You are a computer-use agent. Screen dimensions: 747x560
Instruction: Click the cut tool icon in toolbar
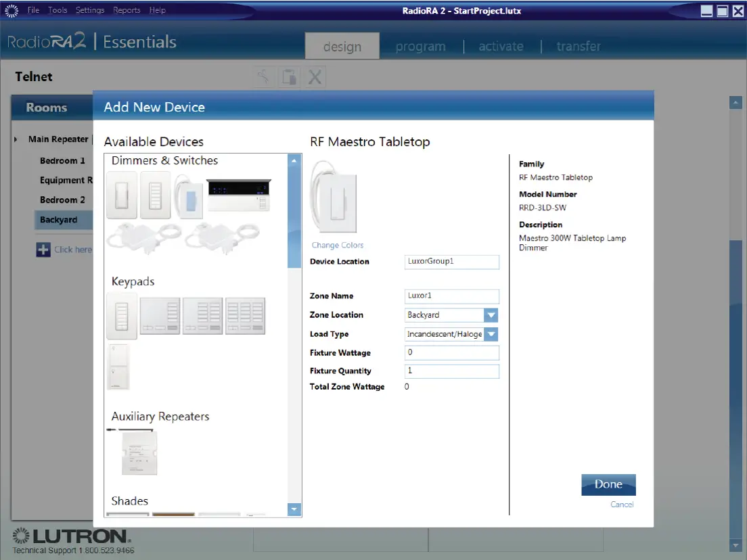coord(265,76)
